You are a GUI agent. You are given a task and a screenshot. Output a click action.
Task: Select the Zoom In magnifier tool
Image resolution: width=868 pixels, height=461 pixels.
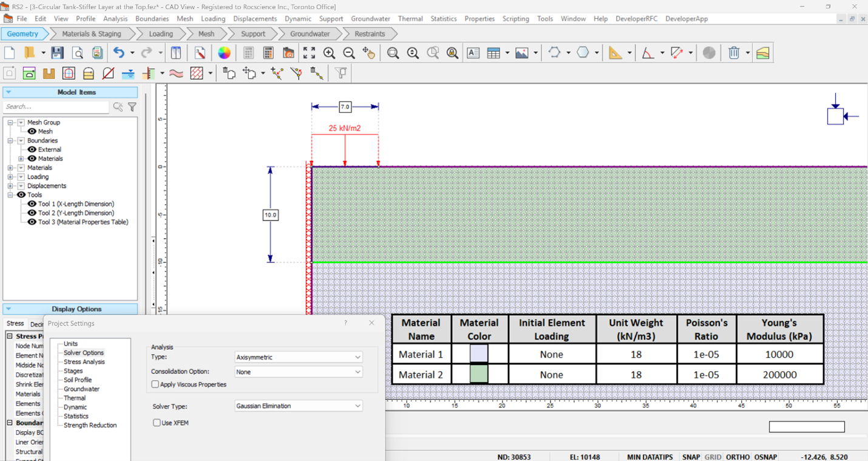329,53
